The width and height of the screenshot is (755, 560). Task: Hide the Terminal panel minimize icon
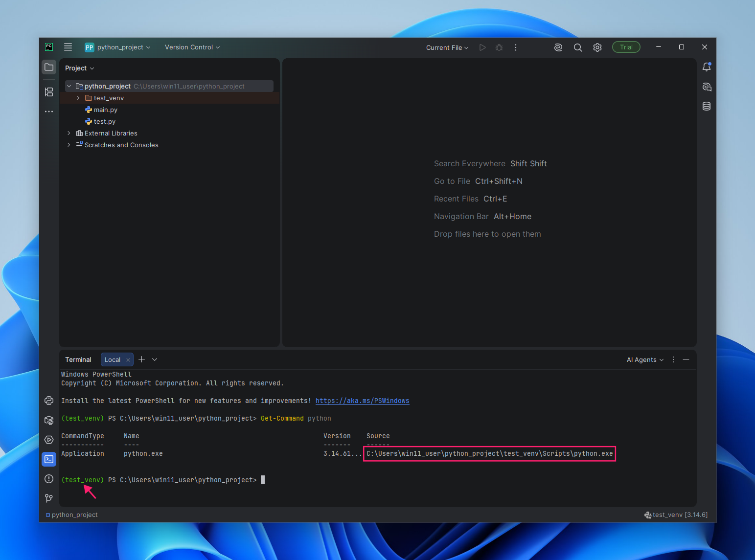tap(686, 359)
